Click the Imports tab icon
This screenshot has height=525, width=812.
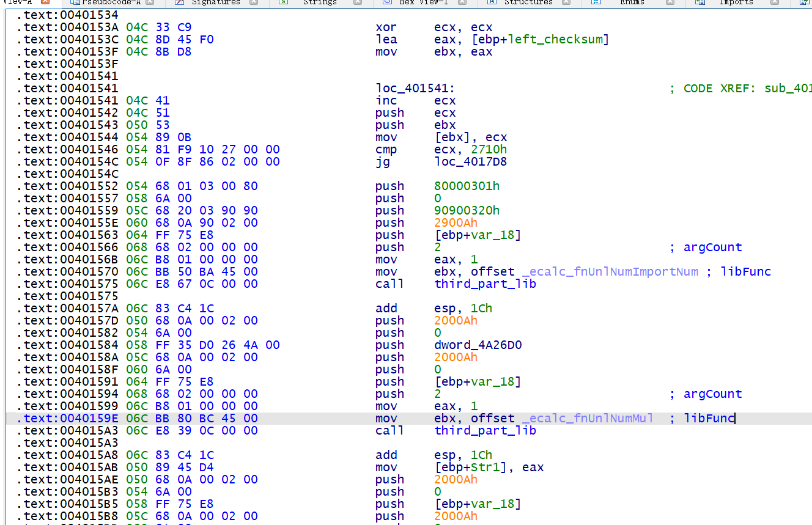pos(700,2)
